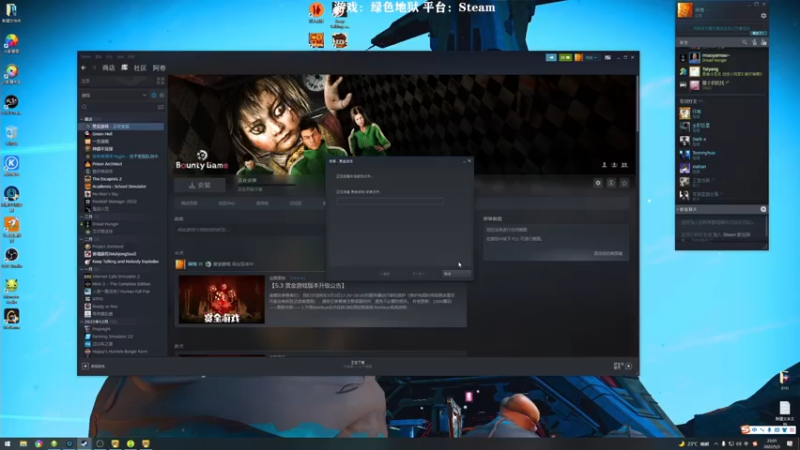
Task: Select Football Manager 2022 in library list
Action: coord(114,202)
